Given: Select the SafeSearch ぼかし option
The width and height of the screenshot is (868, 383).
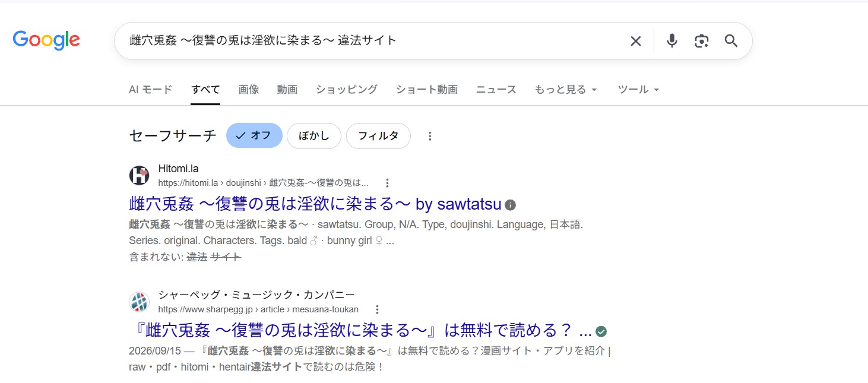Looking at the screenshot, I should point(314,135).
